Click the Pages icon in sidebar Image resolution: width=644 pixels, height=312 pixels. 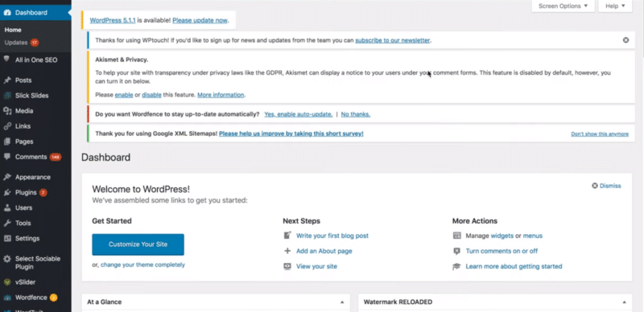tap(7, 142)
